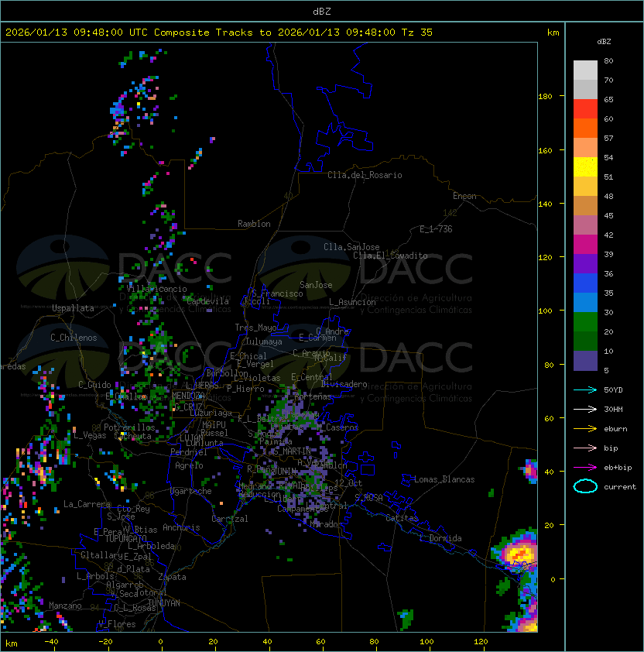Click the 'C_Guido' place label

[94, 385]
